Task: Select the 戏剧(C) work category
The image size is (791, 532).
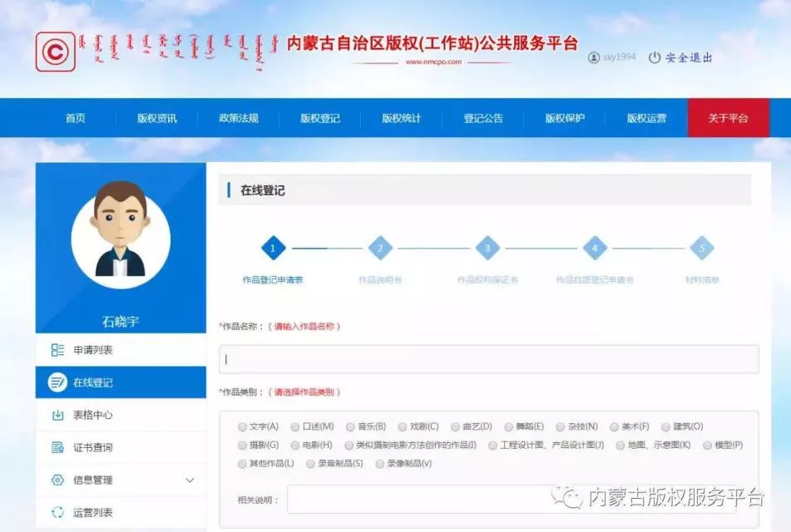Action: [x=402, y=427]
